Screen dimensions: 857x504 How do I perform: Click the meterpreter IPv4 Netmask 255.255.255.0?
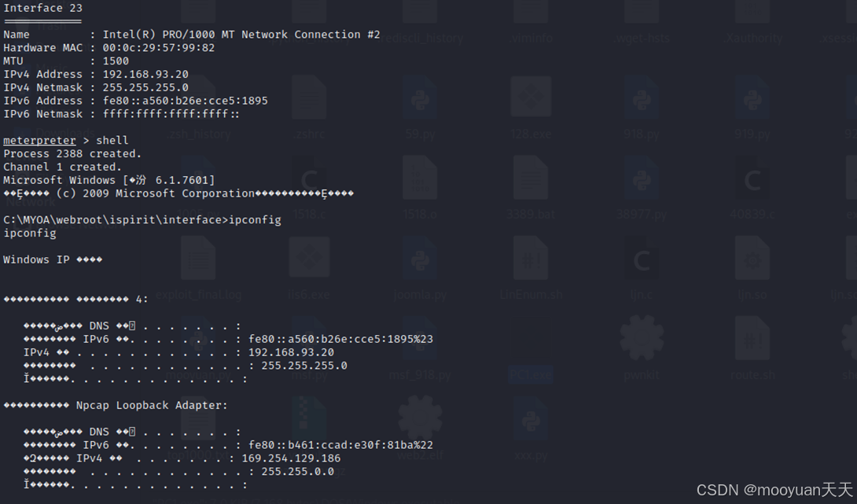click(145, 87)
